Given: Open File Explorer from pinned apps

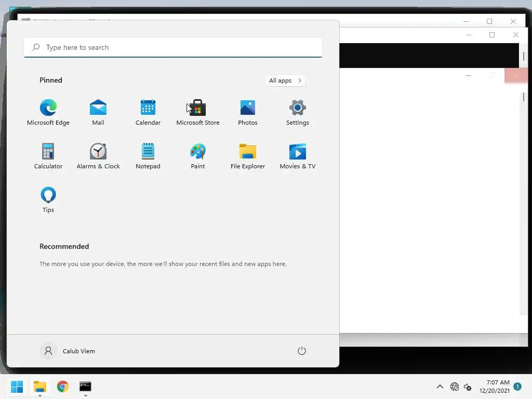Looking at the screenshot, I should [248, 156].
